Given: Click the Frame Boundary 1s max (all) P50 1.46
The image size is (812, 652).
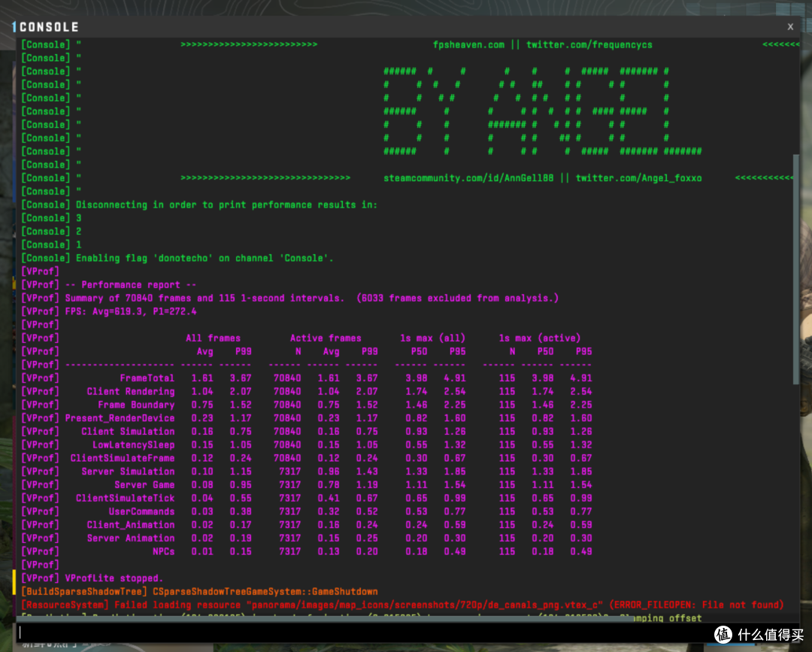Looking at the screenshot, I should (417, 405).
